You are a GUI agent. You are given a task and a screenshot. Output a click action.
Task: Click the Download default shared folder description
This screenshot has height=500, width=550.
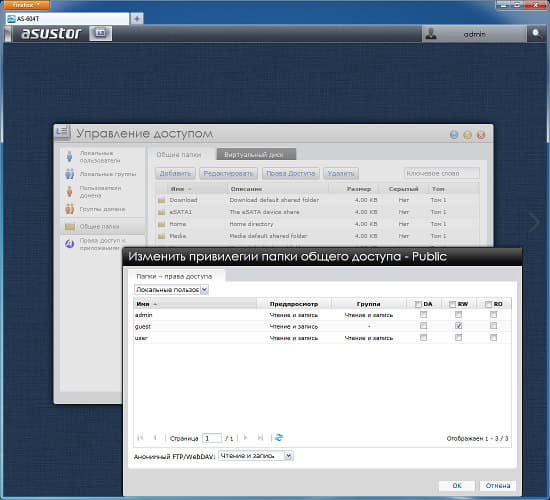click(274, 200)
